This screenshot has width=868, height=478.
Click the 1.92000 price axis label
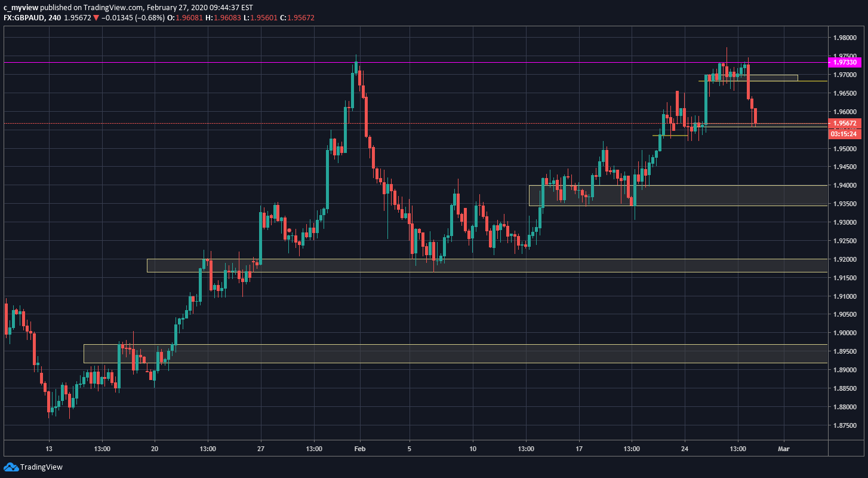845,259
